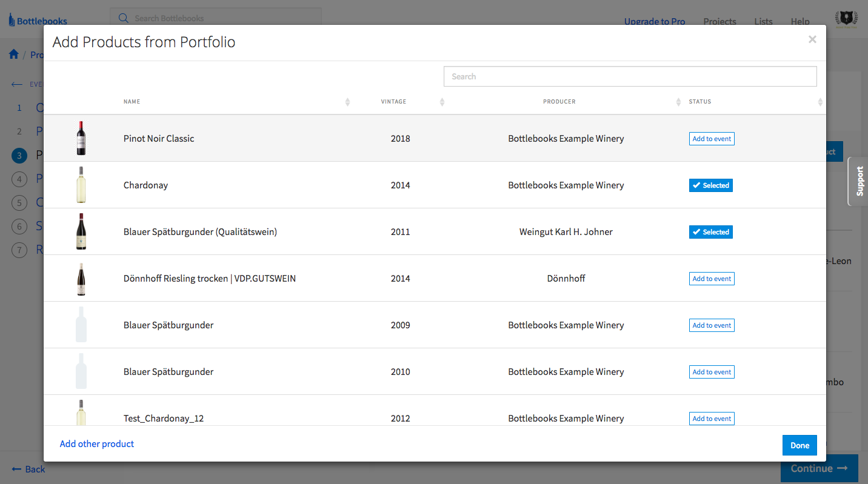868x484 pixels.
Task: Click placeholder bottle for Blauer Spätburgunder 2009
Action: 81,325
